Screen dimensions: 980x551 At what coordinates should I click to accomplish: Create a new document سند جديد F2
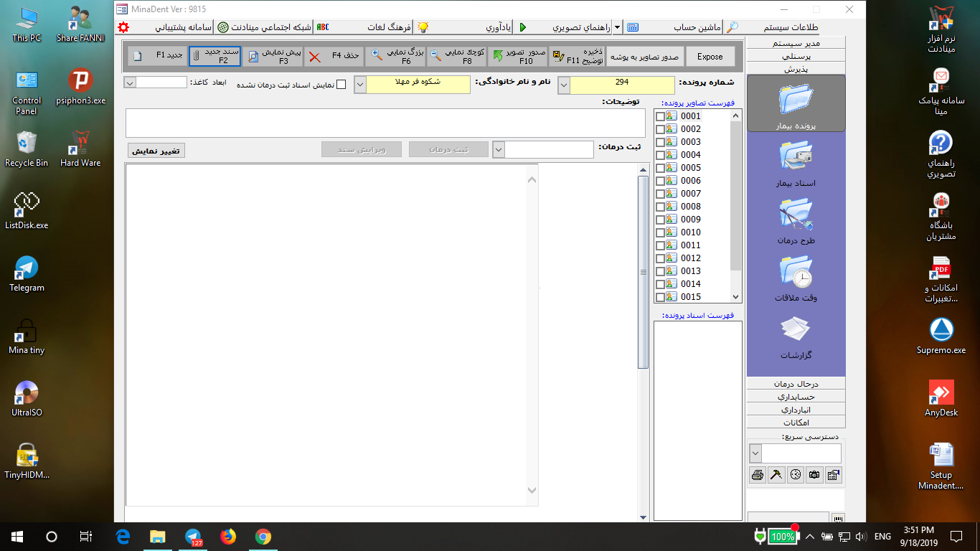click(215, 57)
